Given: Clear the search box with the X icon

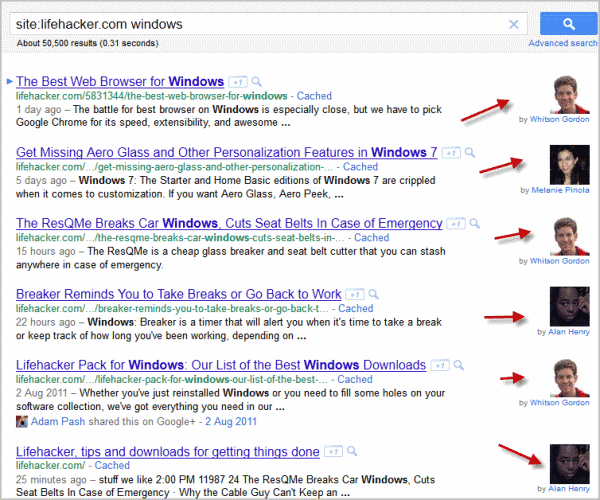Looking at the screenshot, I should (x=514, y=24).
